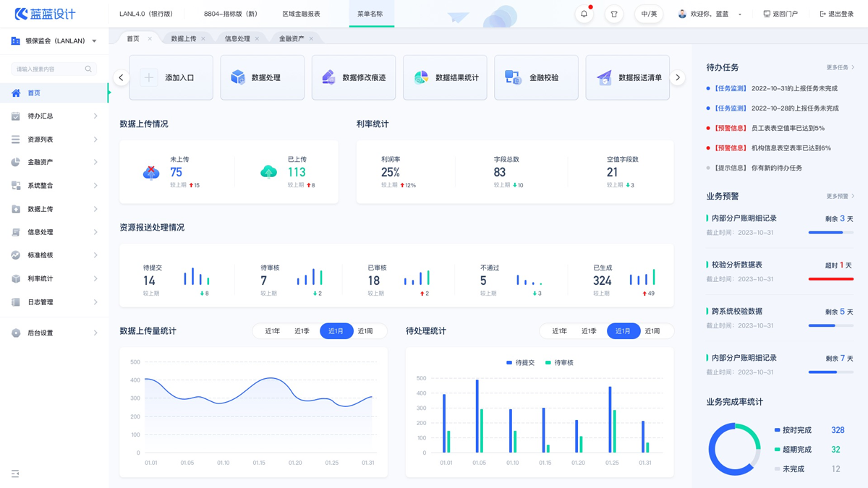This screenshot has width=868, height=488.
Task: Open the user account dropdown arrow
Action: (x=740, y=14)
